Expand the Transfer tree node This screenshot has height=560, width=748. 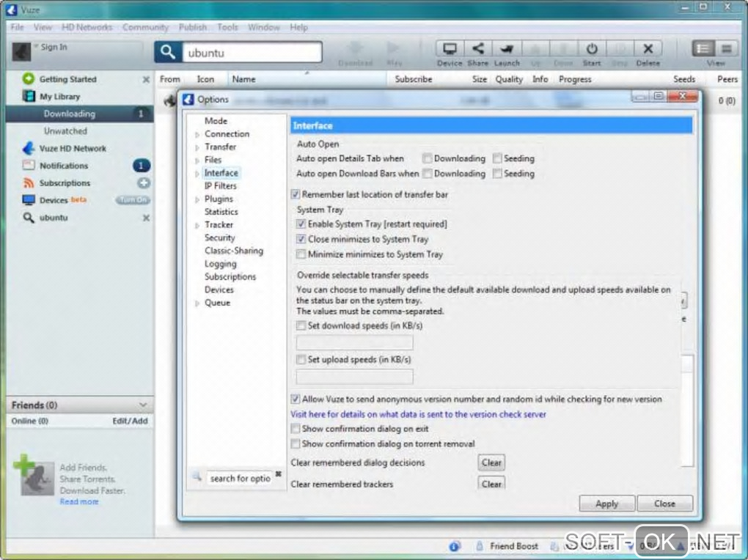(x=197, y=147)
